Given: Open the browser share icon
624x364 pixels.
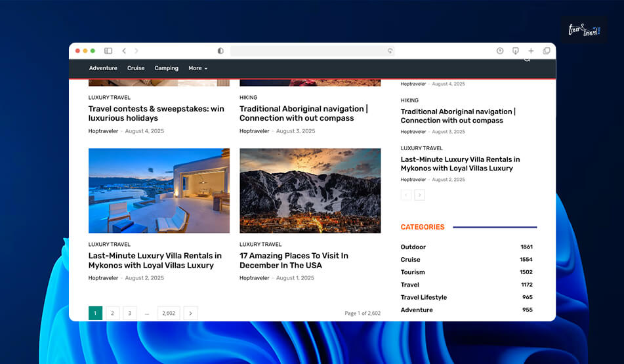Looking at the screenshot, I should click(500, 51).
